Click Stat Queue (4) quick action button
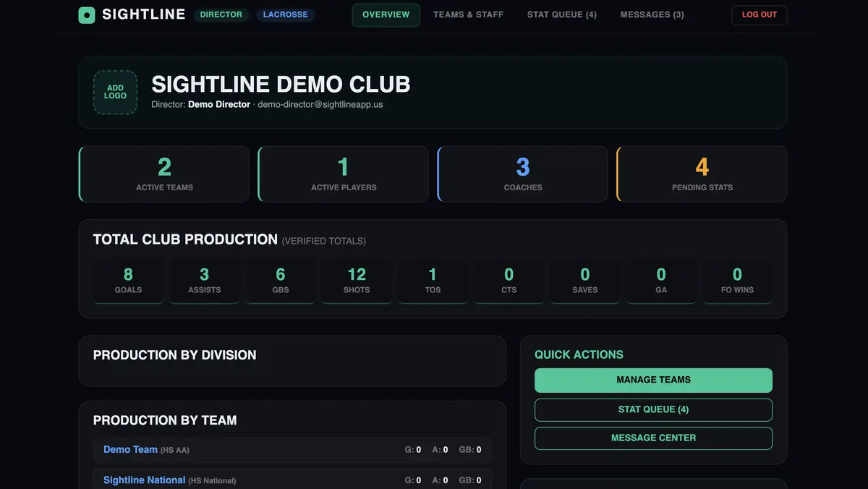The height and width of the screenshot is (489, 868). click(653, 409)
